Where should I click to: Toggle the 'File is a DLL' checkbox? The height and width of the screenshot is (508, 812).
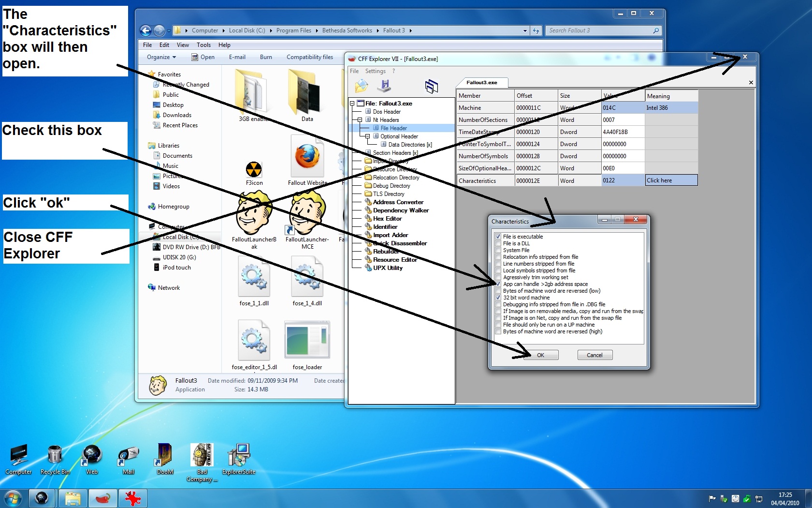498,243
